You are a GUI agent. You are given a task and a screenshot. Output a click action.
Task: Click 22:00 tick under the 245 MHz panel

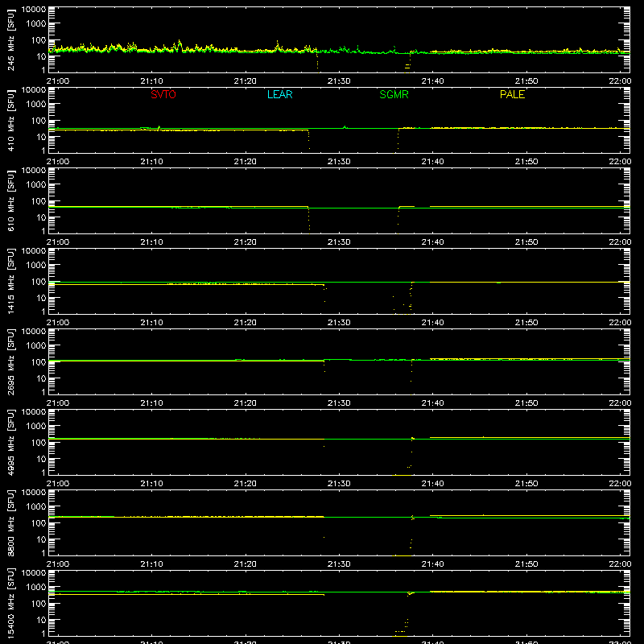click(x=620, y=81)
